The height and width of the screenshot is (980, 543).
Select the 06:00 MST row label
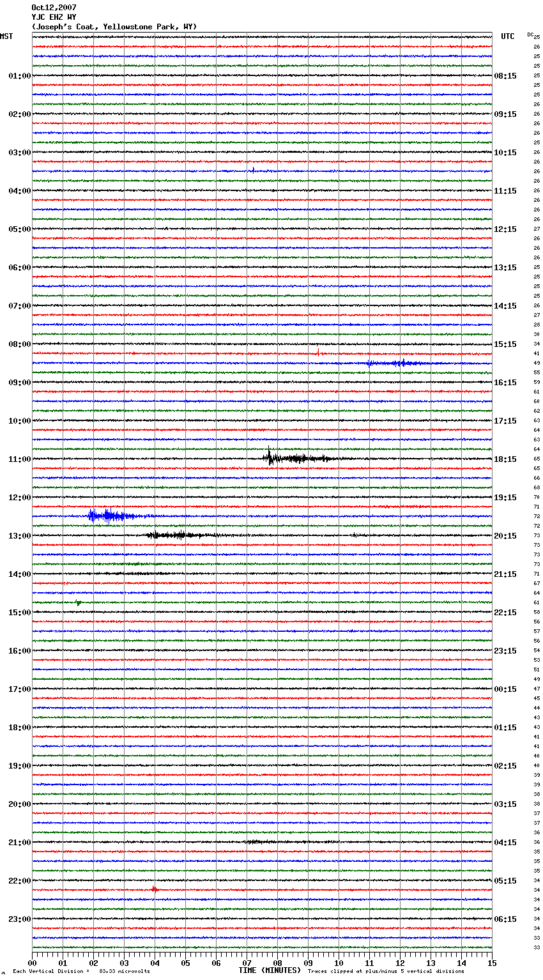20,268
